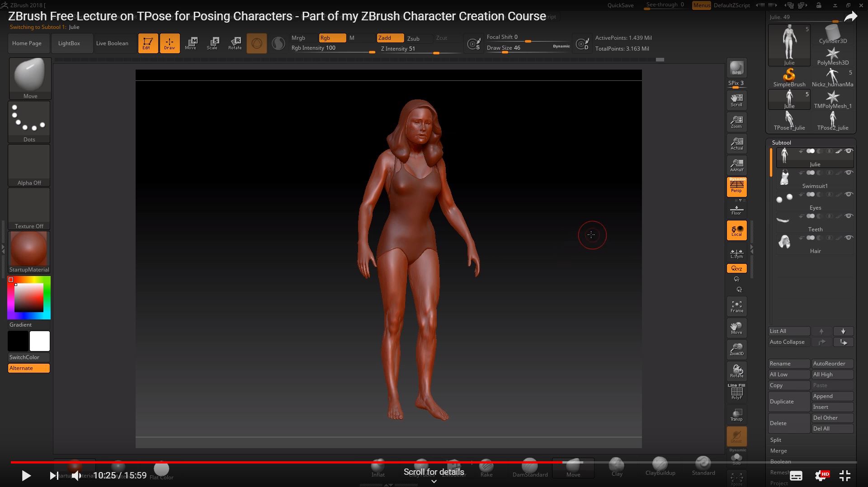868x487 pixels.
Task: Activate the Draw mode button
Action: tap(170, 43)
